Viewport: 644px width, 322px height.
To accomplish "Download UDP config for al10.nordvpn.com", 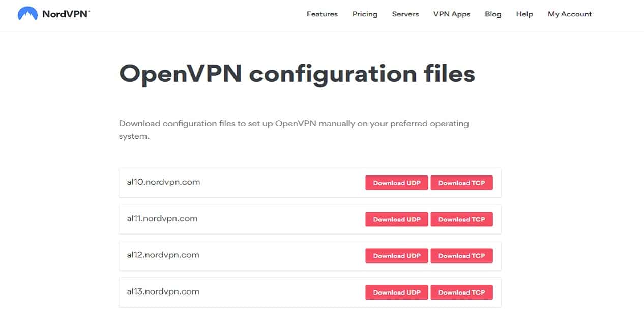I will (397, 183).
